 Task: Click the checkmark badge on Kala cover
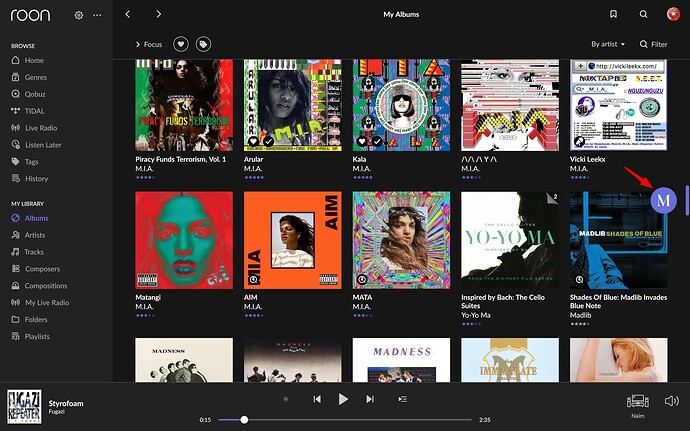[x=377, y=141]
